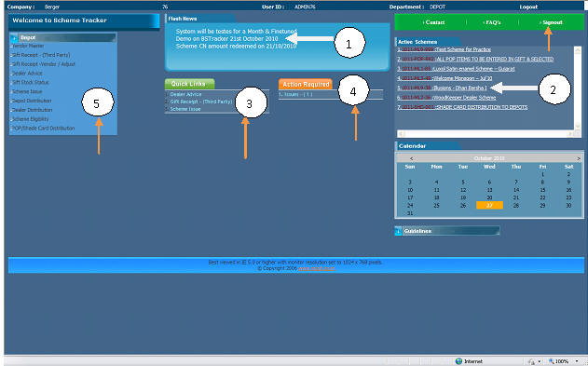
Task: Expand the Guidelines panel icon
Action: (x=398, y=231)
